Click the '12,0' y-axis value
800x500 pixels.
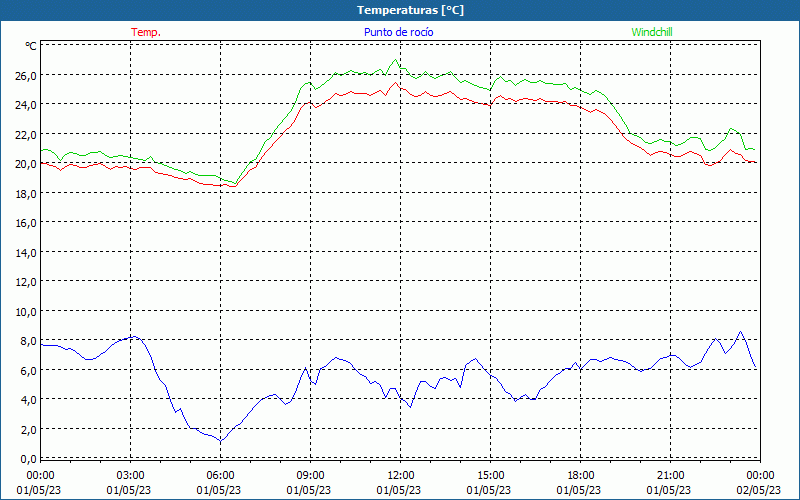coord(26,282)
